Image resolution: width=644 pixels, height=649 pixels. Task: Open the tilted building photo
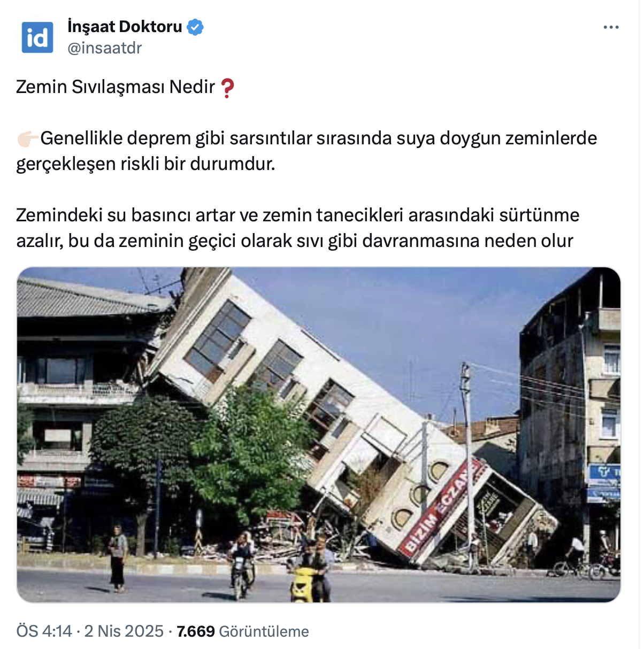(319, 435)
